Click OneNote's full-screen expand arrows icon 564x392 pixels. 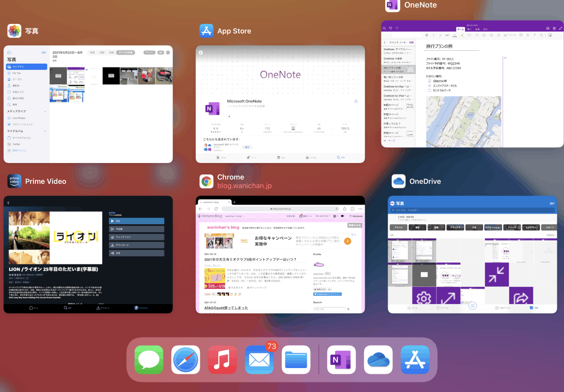pos(560,28)
